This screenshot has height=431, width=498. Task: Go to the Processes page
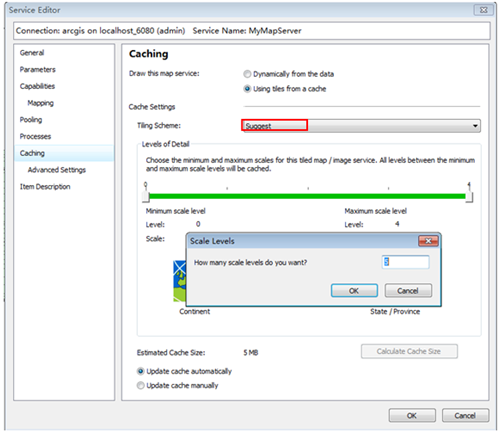pos(35,136)
